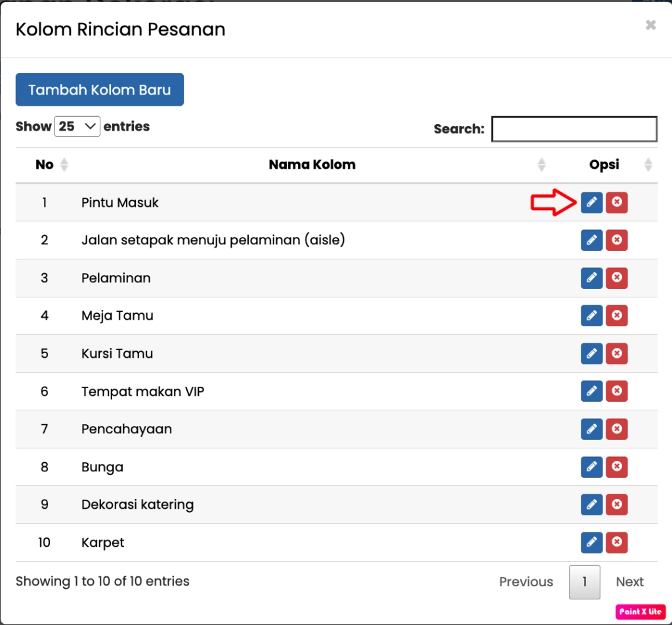672x625 pixels.
Task: Sort by the Opsi column
Action: point(604,165)
